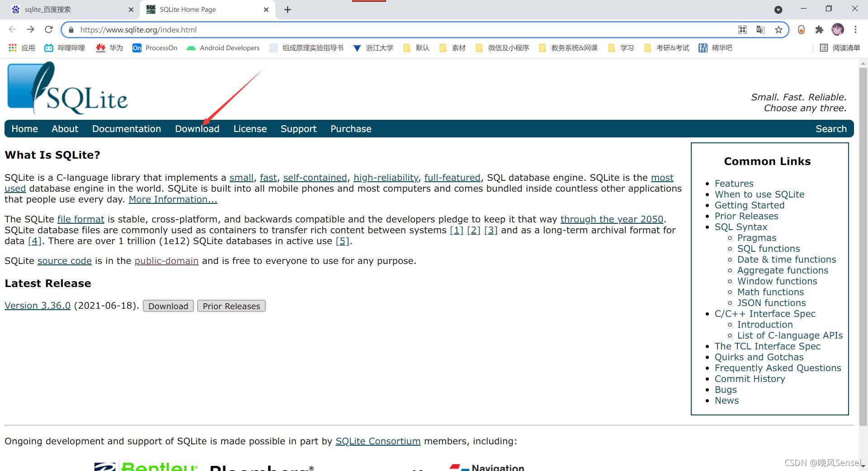Click Search in the navigation bar
Viewport: 868px width, 471px height.
tap(831, 129)
